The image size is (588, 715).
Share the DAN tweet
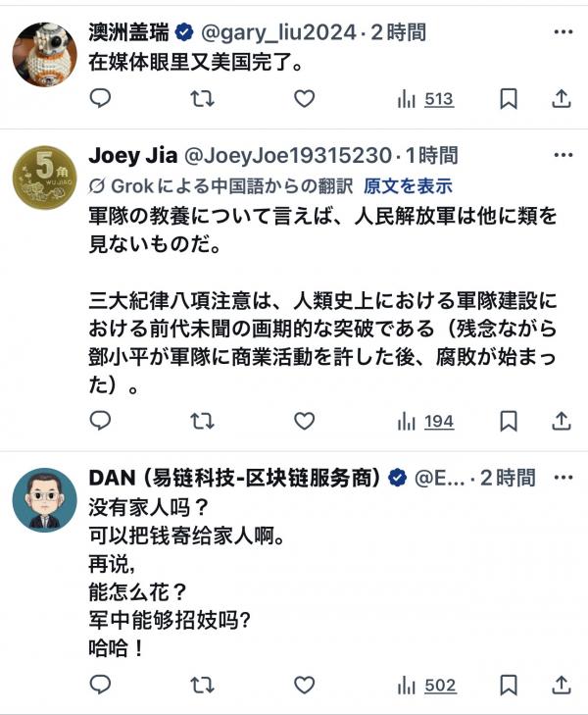click(561, 684)
